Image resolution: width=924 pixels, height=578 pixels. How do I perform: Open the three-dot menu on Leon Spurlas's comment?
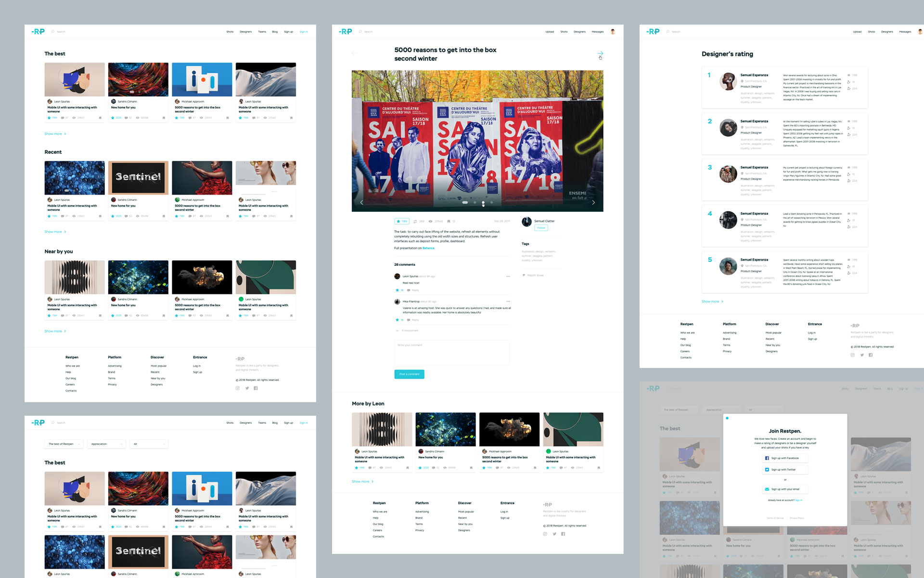pos(508,276)
